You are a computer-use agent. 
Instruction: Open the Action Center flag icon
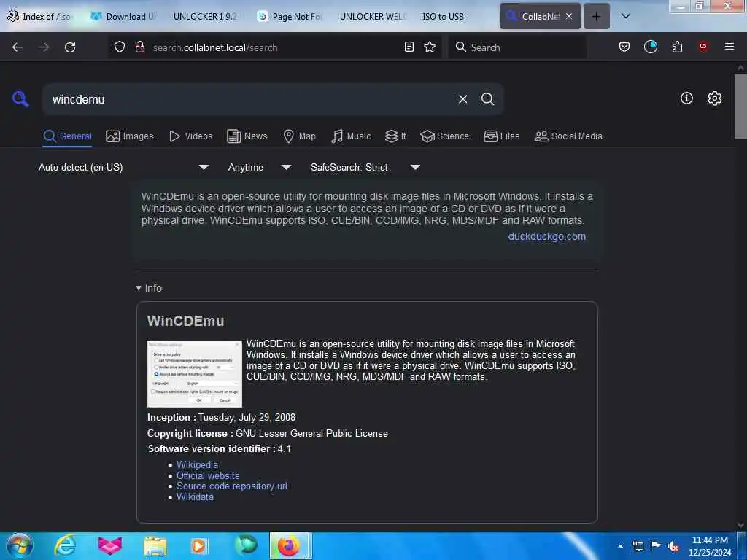tap(656, 546)
